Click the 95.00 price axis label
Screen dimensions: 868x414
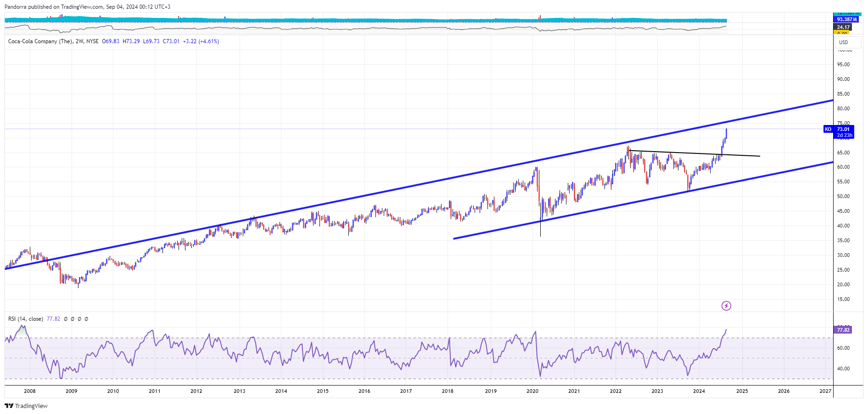(x=843, y=64)
